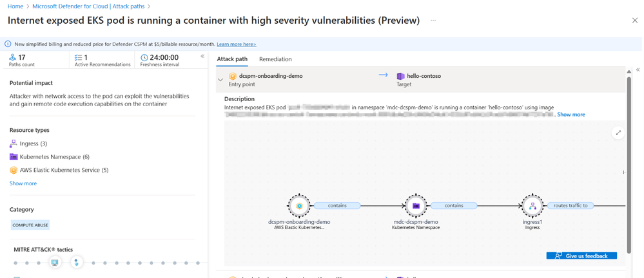Click the routes traffic to edge label
The height and width of the screenshot is (278, 644).
(571, 205)
